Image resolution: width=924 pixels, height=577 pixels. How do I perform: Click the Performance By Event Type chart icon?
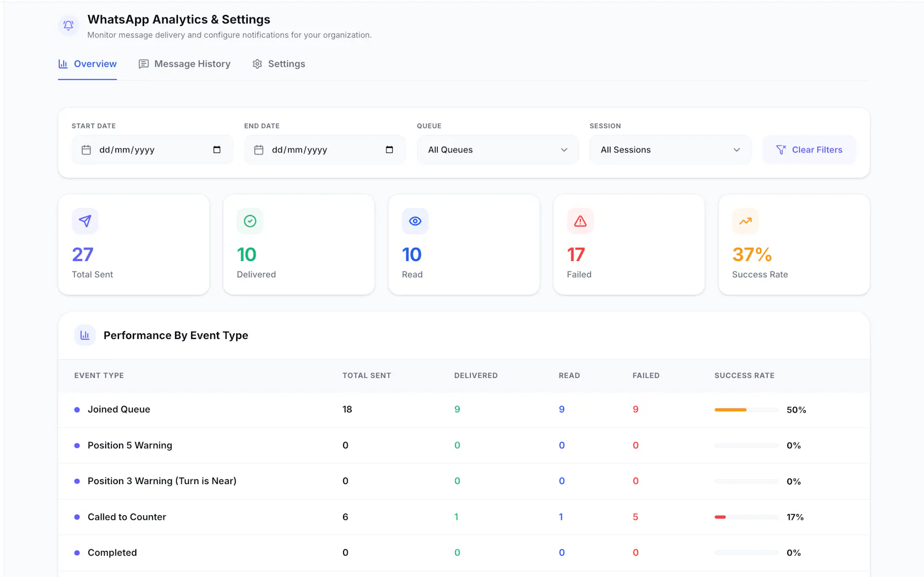coord(85,335)
